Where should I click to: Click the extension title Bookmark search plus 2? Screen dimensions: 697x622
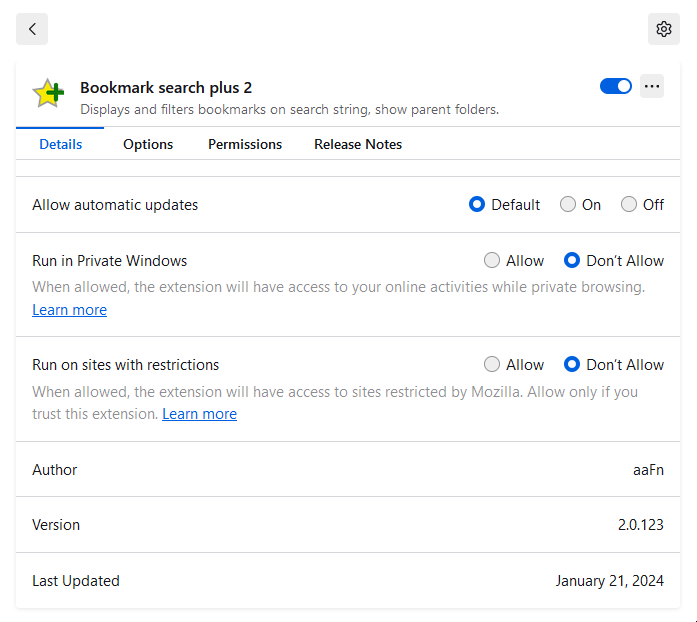click(x=166, y=88)
